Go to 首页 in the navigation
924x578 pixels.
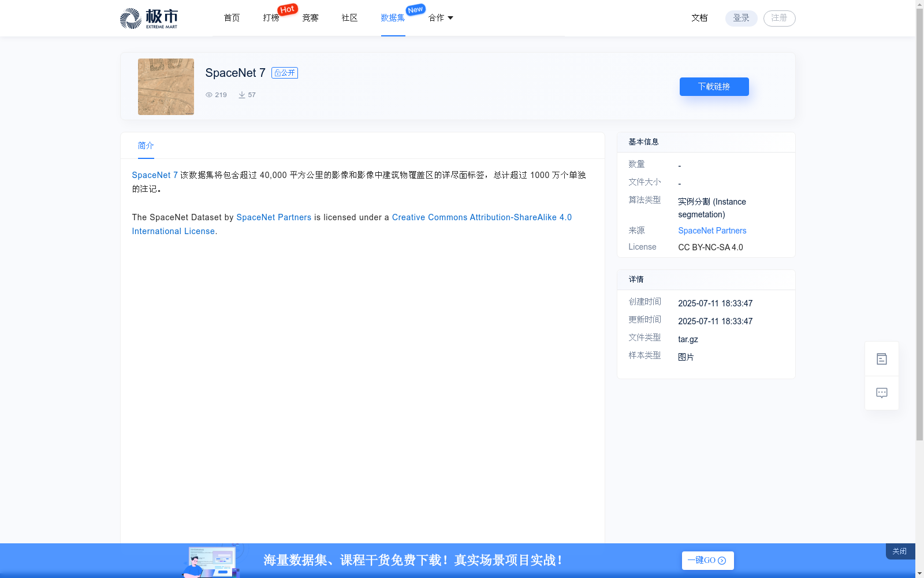tap(232, 18)
